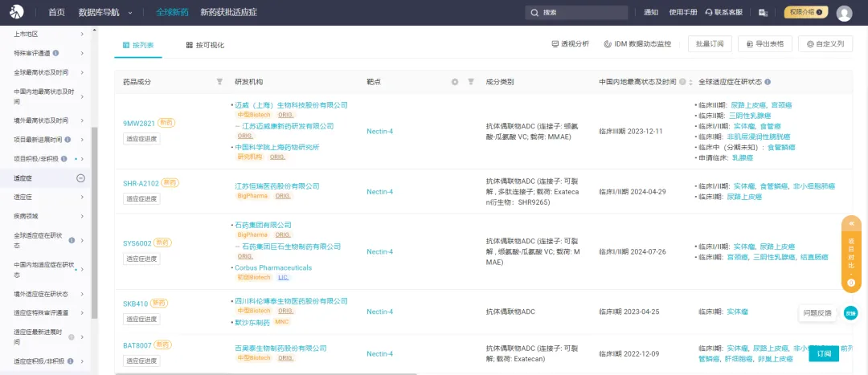The height and width of the screenshot is (375, 868).
Task: Click the filter icon beside 药品成分 header
Action: click(x=220, y=82)
